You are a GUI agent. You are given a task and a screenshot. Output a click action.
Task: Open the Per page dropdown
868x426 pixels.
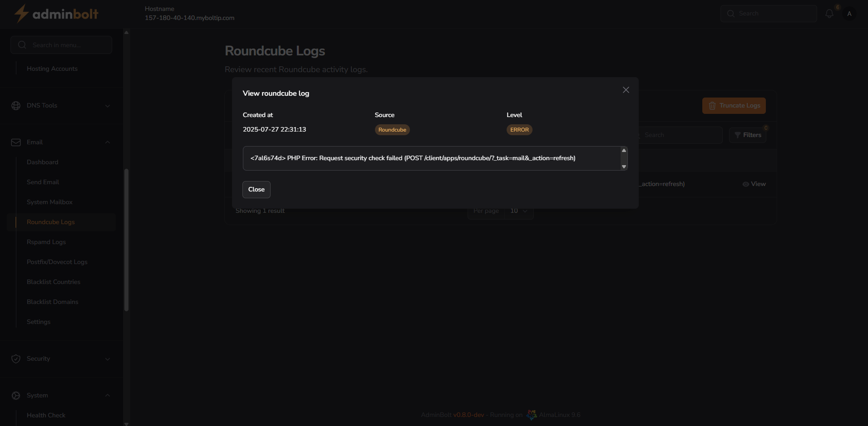pos(518,211)
